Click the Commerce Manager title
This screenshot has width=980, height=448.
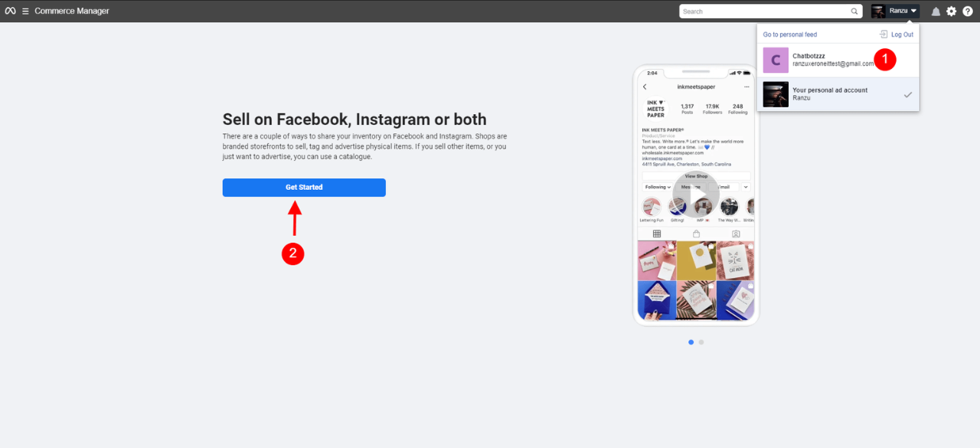pyautogui.click(x=72, y=11)
